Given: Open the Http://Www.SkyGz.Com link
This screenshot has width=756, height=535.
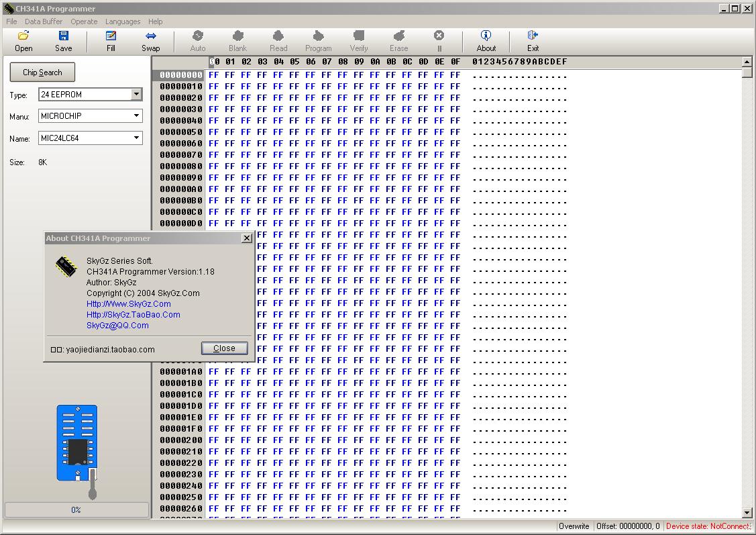Looking at the screenshot, I should point(129,304).
